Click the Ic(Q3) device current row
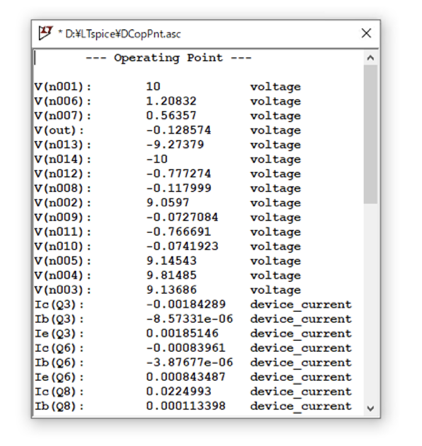Screen dimensions: 422x446 coord(193,304)
